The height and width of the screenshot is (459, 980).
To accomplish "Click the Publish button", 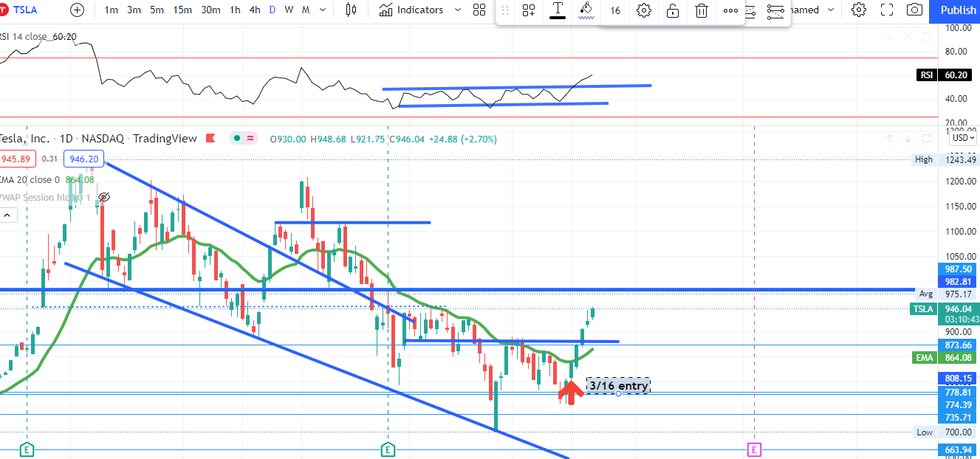I will [959, 10].
